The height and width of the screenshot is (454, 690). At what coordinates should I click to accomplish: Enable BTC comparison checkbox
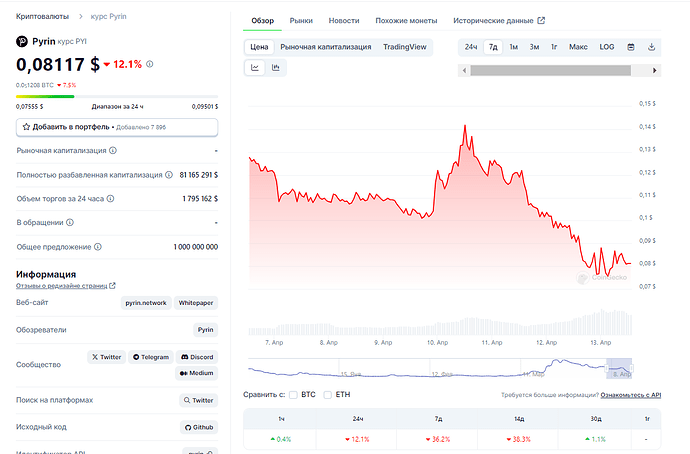click(293, 395)
